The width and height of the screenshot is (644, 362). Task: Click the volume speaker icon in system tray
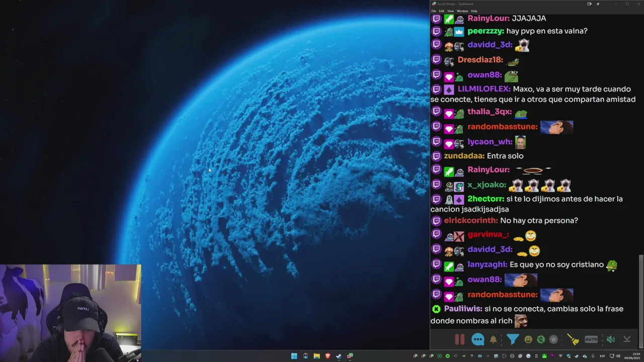618,356
